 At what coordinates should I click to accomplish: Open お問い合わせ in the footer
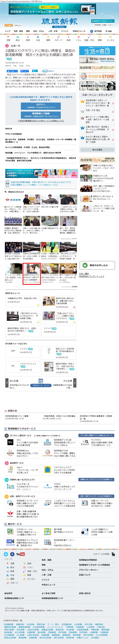[x=85, y=593]
